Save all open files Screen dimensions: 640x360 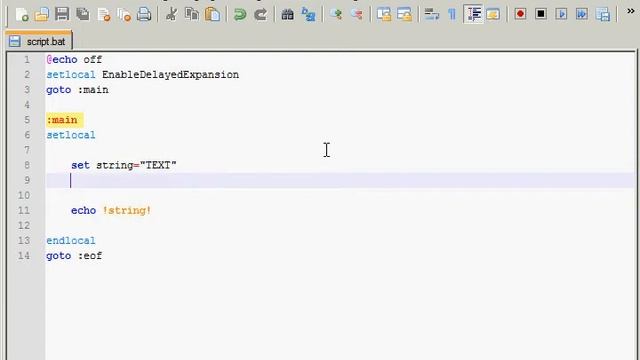[83, 15]
